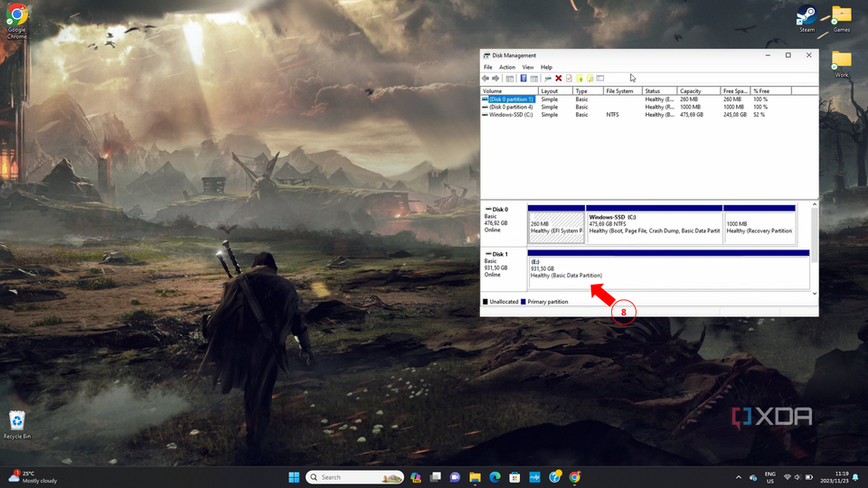Open the weather widget showing 25°C
The image size is (868, 488).
pyautogui.click(x=33, y=477)
